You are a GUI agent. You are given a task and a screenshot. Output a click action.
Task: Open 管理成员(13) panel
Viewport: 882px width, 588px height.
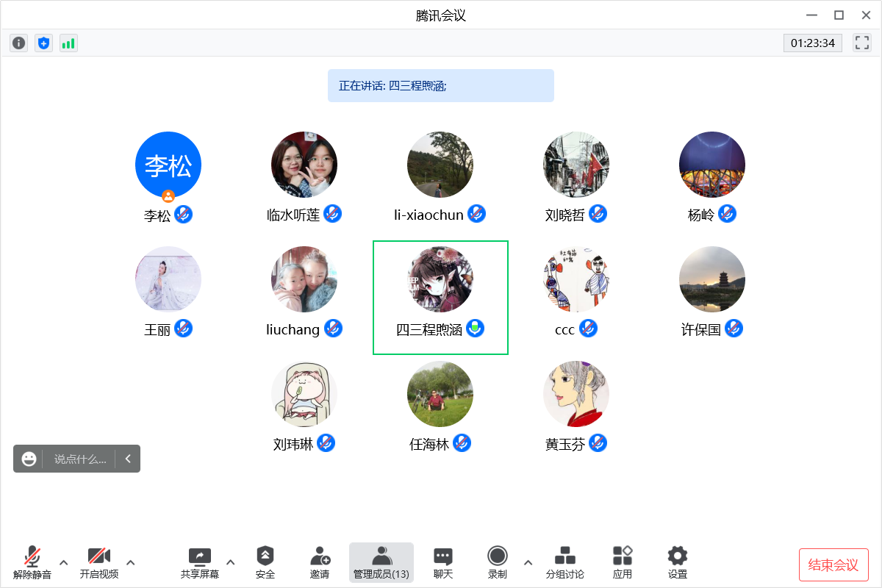(x=381, y=563)
